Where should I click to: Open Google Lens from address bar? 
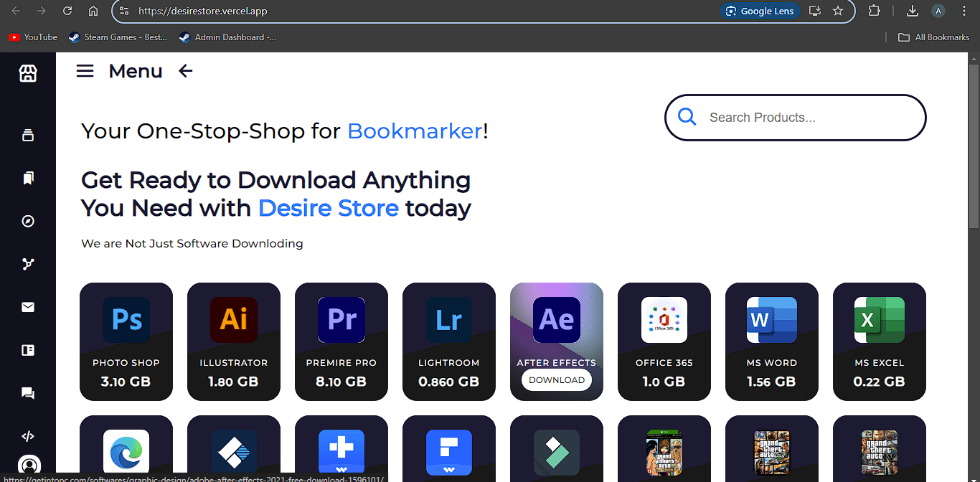pyautogui.click(x=760, y=11)
